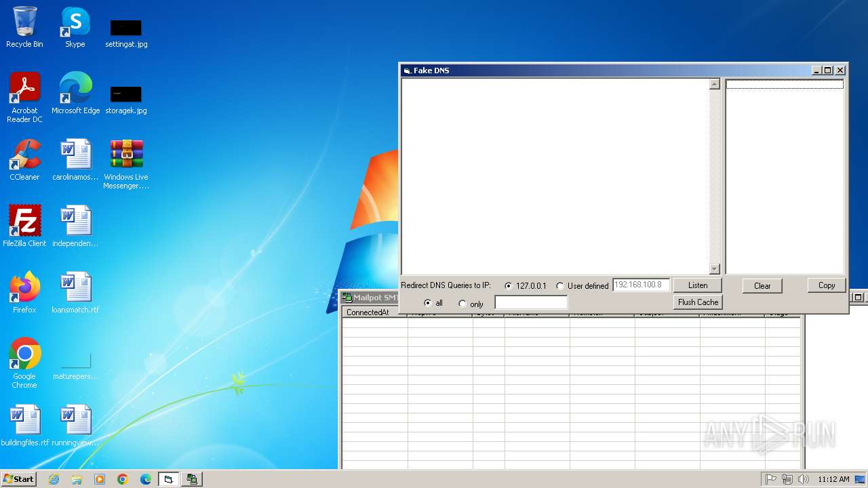The height and width of the screenshot is (488, 868).
Task: Launch Firefox from the desktop
Action: coord(24,293)
